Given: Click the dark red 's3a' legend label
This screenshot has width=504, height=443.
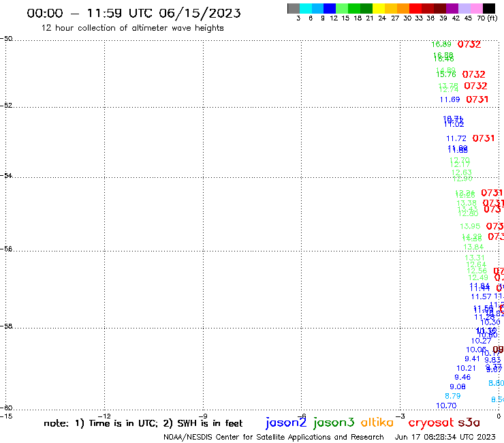Looking at the screenshot, I should [469, 423].
